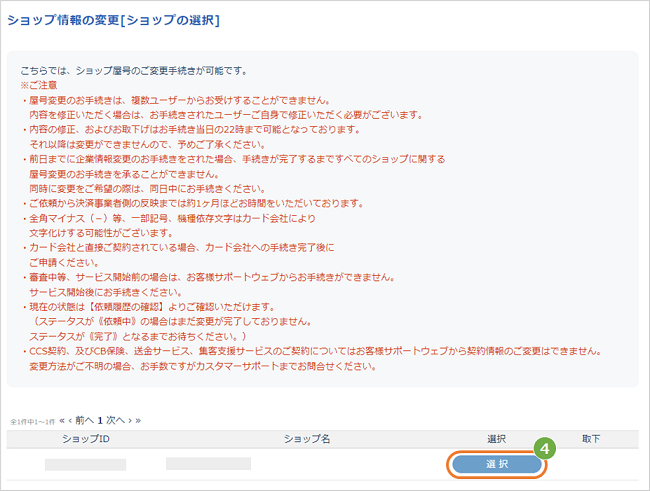Click the single › next arrow
Viewport: 650px width, 491px height.
[x=130, y=421]
